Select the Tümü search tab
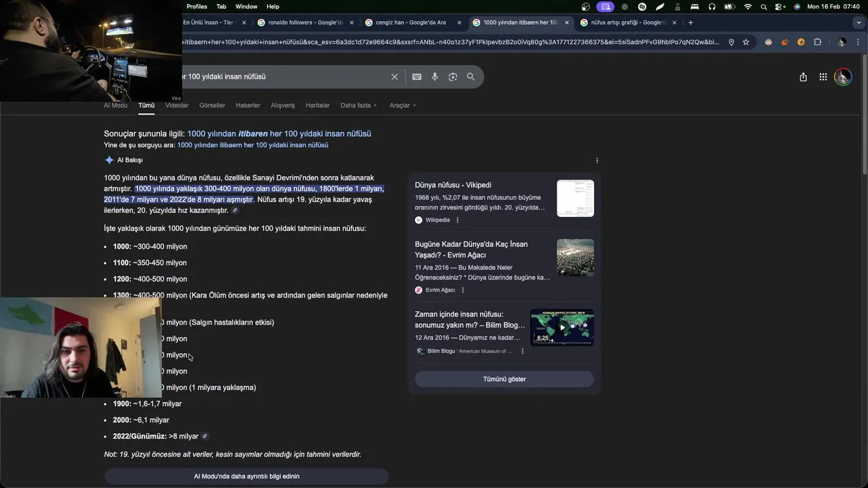The width and height of the screenshot is (868, 488). pyautogui.click(x=146, y=105)
